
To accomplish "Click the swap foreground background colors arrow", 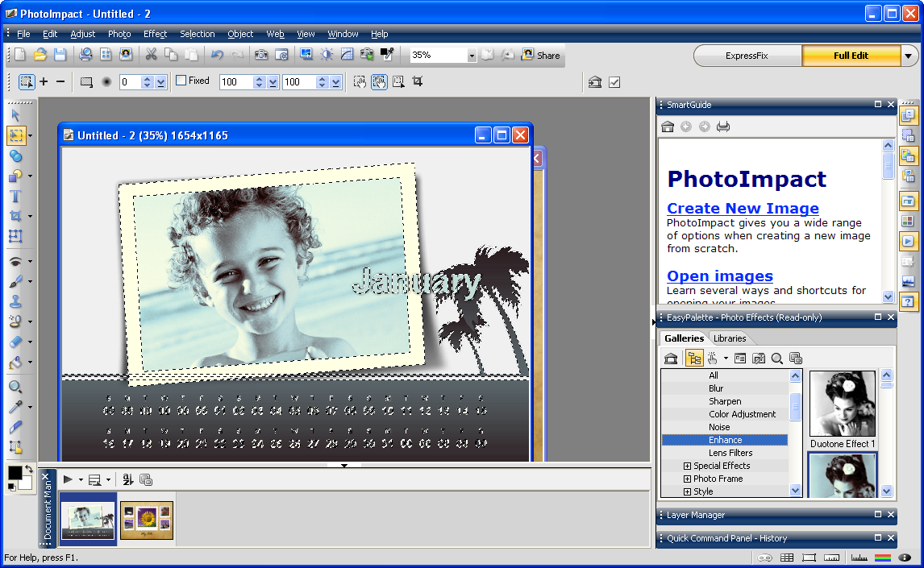I will click(28, 470).
